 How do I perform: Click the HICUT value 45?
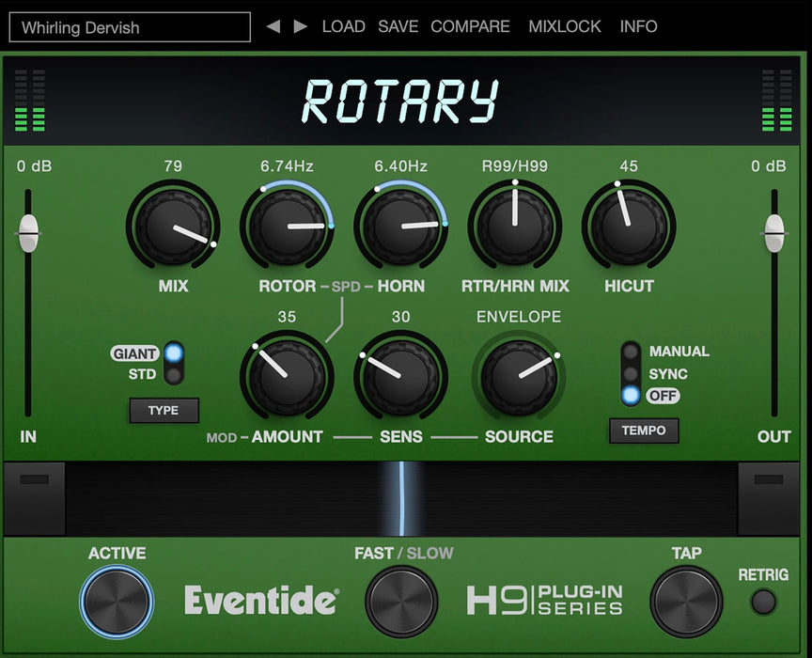629,165
